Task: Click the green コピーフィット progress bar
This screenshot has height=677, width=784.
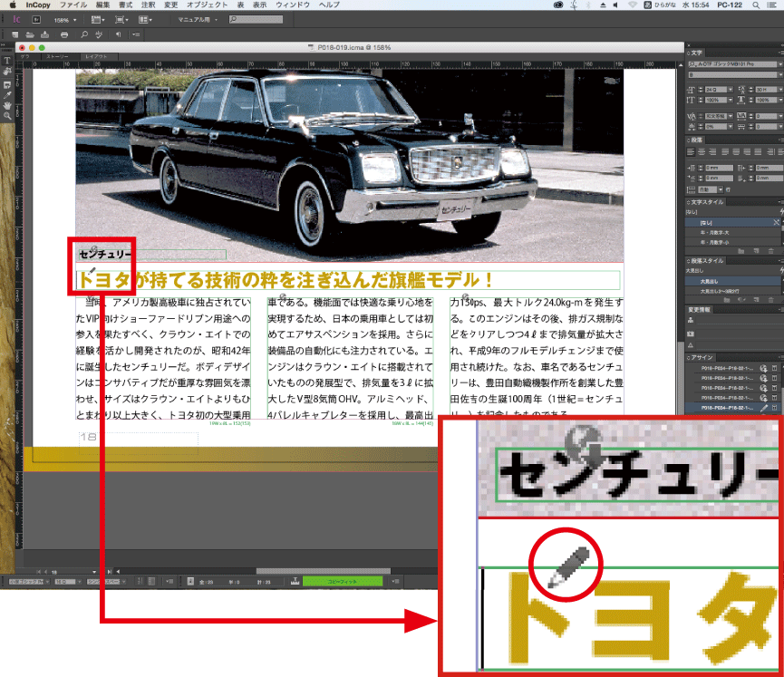Action: [x=343, y=582]
